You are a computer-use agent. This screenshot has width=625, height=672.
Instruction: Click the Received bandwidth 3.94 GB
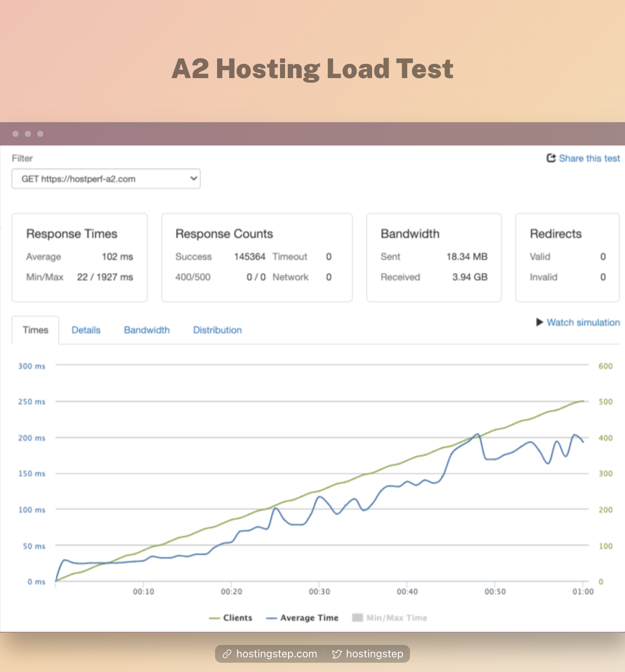point(470,277)
